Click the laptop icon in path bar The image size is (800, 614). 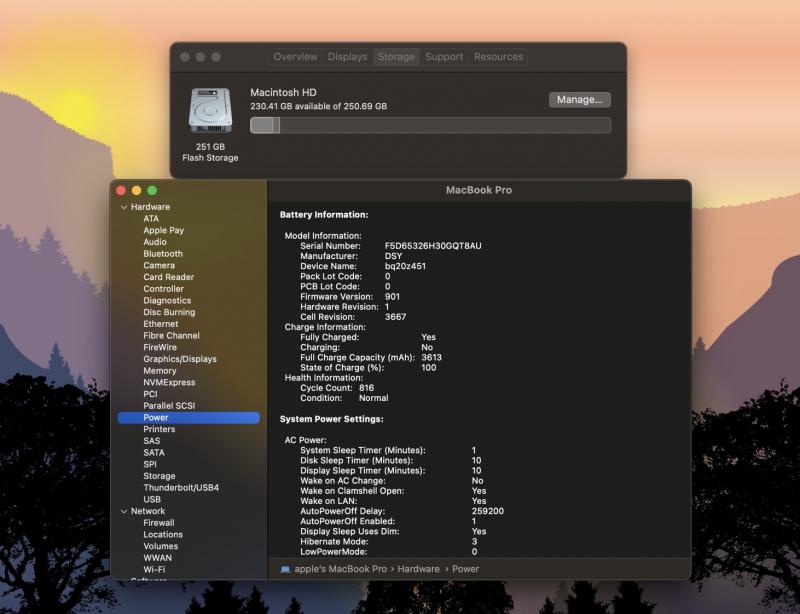point(285,569)
